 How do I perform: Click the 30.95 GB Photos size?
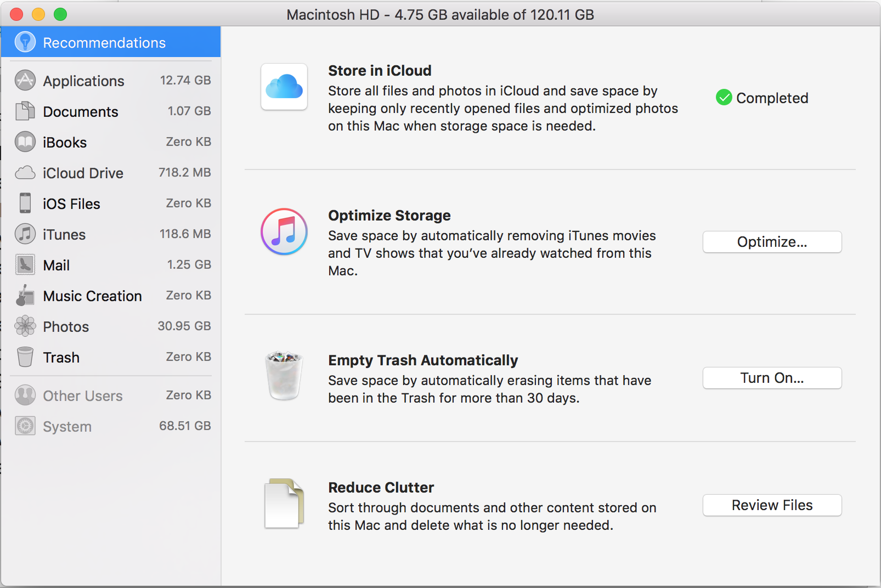(x=184, y=326)
